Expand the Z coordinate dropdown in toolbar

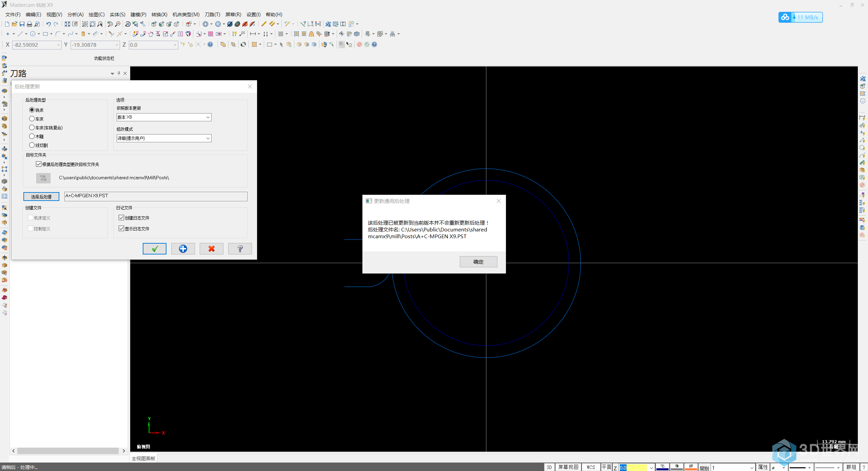[x=175, y=45]
